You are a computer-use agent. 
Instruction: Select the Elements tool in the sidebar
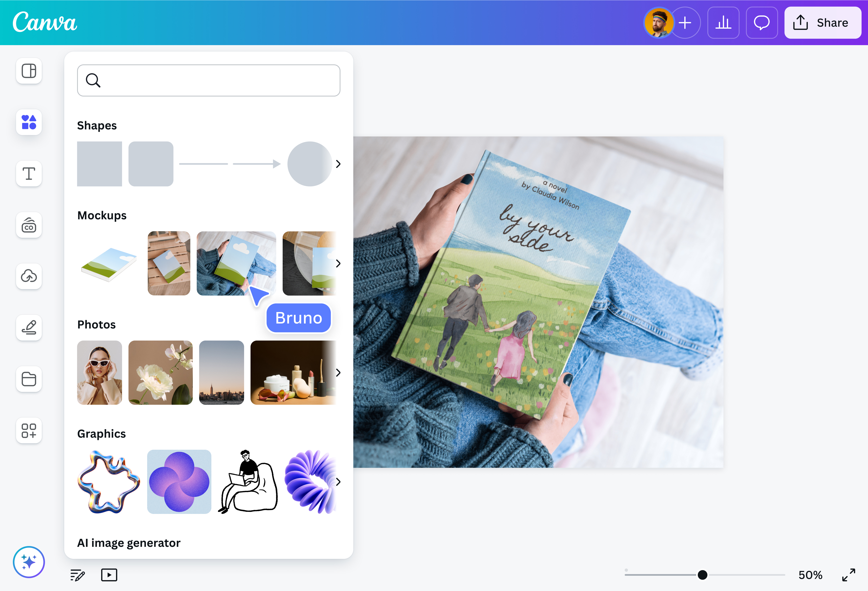pyautogui.click(x=29, y=122)
